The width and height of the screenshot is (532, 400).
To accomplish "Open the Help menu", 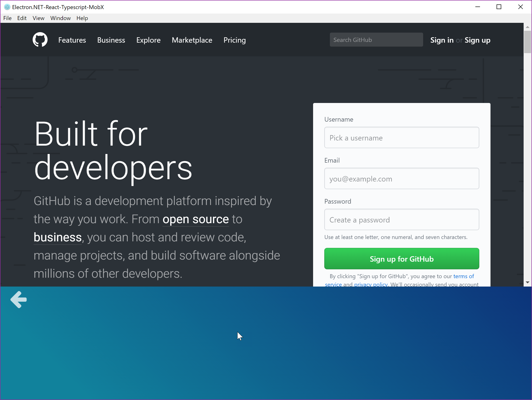I will click(x=82, y=18).
